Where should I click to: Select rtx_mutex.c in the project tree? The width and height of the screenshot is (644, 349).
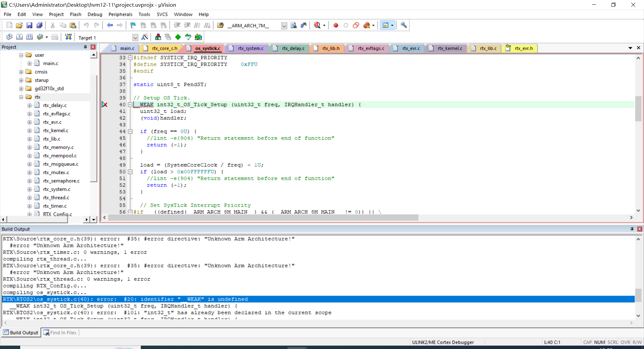[x=56, y=172]
